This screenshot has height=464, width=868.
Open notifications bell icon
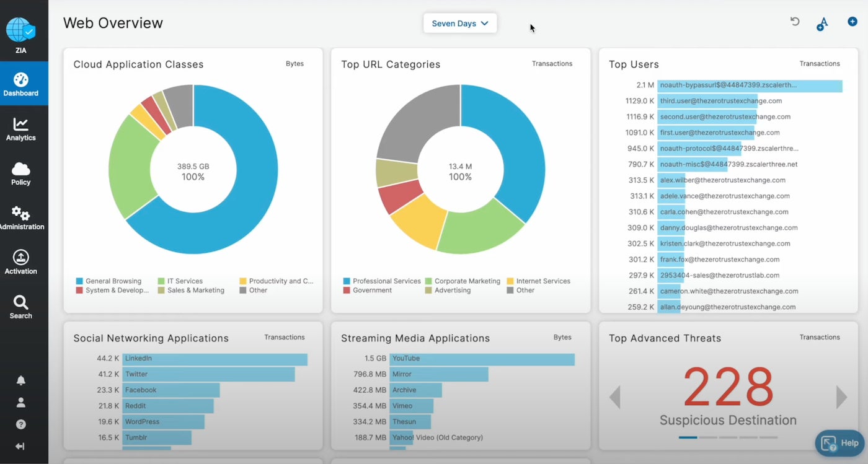[x=21, y=380]
